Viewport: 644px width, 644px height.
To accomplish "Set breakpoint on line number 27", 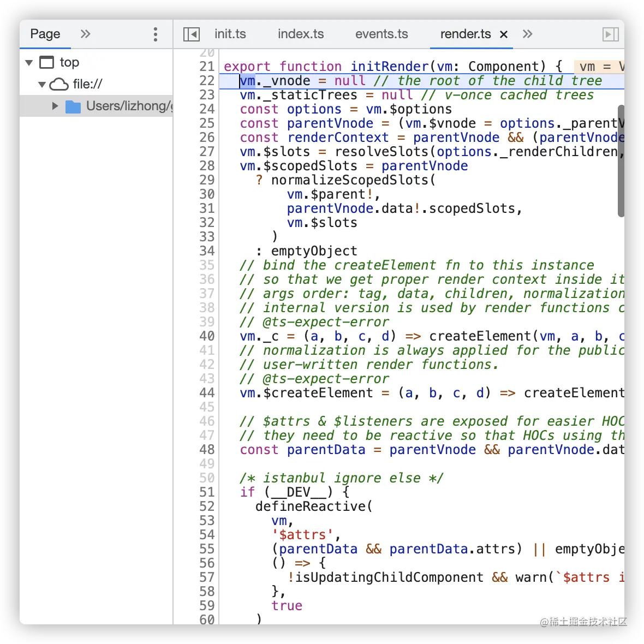I will point(207,152).
